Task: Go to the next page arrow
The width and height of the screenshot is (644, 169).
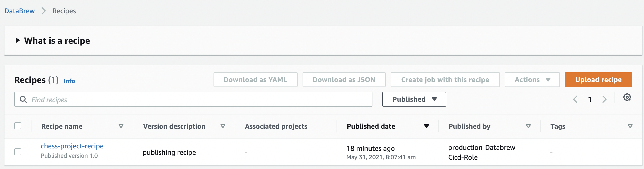Action: tap(604, 99)
